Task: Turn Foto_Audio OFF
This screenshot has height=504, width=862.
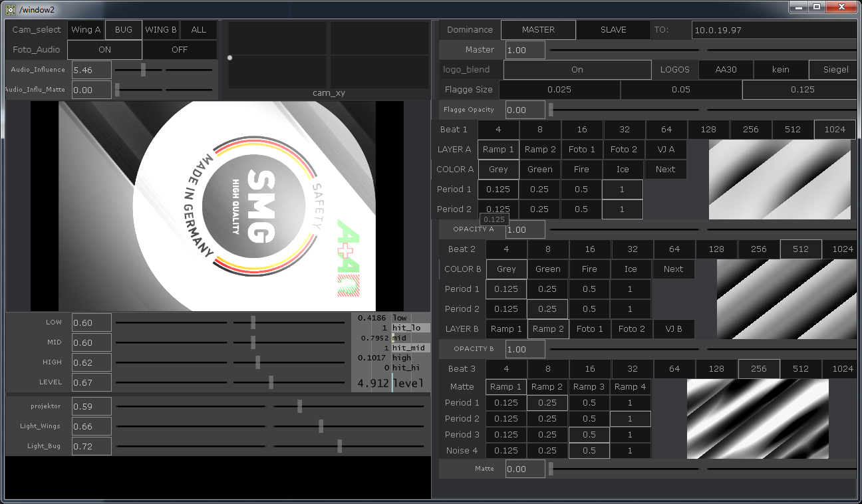Action: 180,50
